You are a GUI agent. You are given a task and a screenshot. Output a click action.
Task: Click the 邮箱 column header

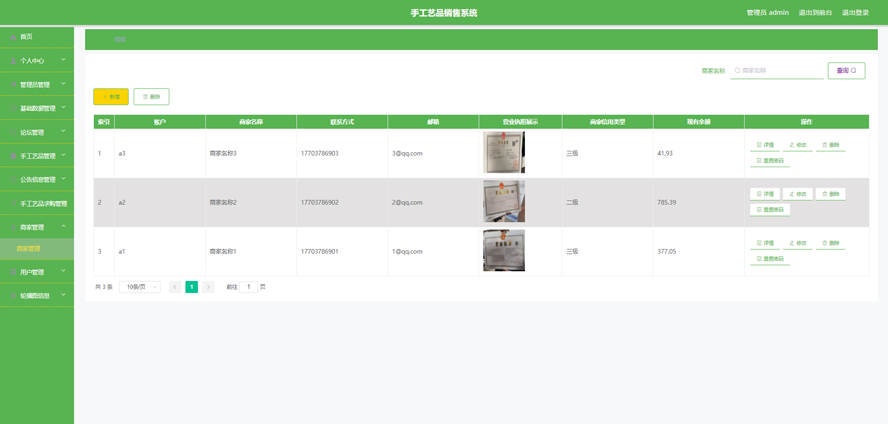tap(433, 122)
